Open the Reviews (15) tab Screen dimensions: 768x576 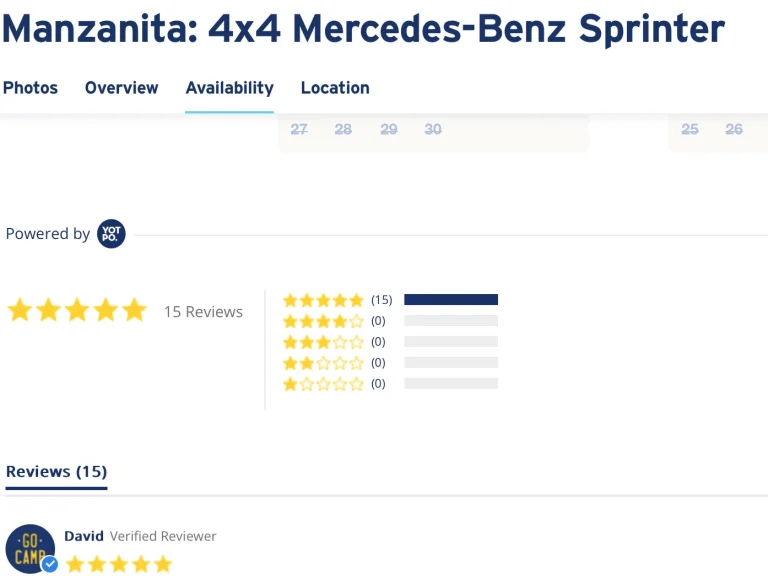[56, 472]
